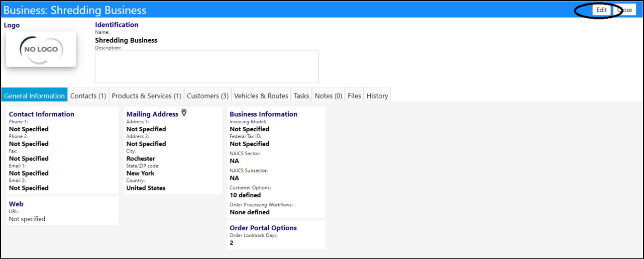Click the NO LOGO placeholder image
The width and height of the screenshot is (644, 259).
(x=41, y=49)
